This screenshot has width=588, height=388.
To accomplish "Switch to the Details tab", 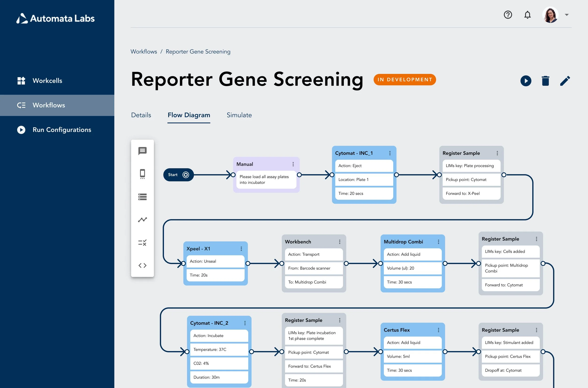I will [141, 115].
